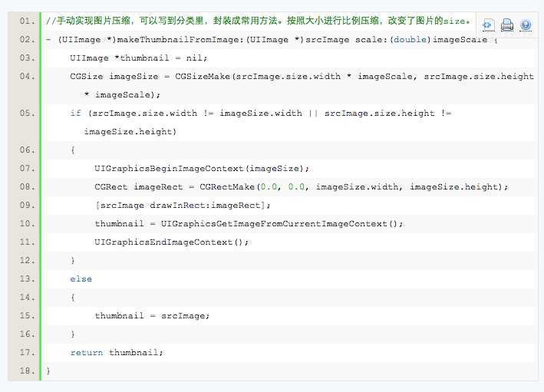Click line number 16.
544x392 pixels.
click(x=27, y=334)
